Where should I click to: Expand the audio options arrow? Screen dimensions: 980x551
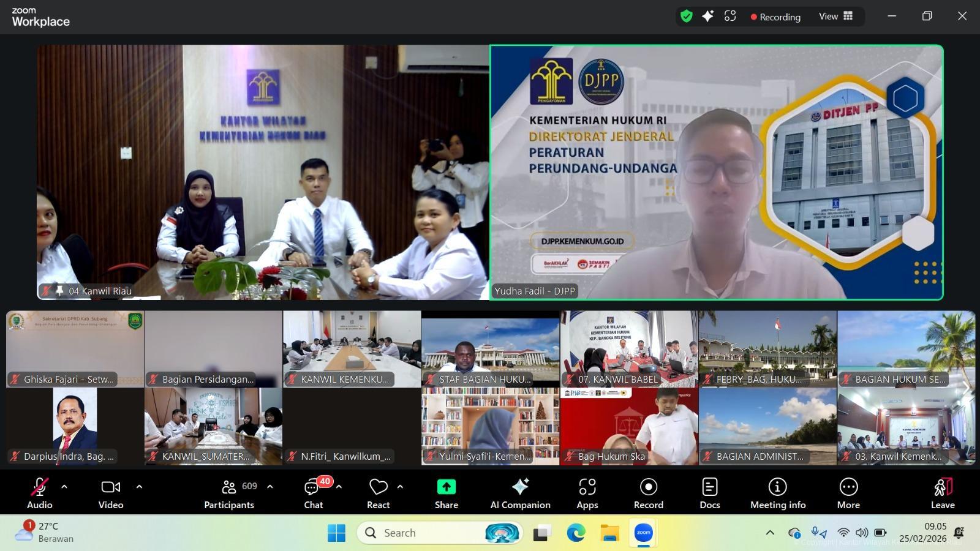coord(64,487)
